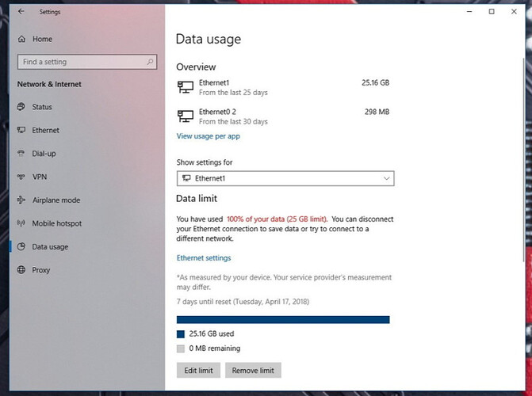Expand the Show settings for dropdown
This screenshot has height=396, width=532.
click(284, 179)
